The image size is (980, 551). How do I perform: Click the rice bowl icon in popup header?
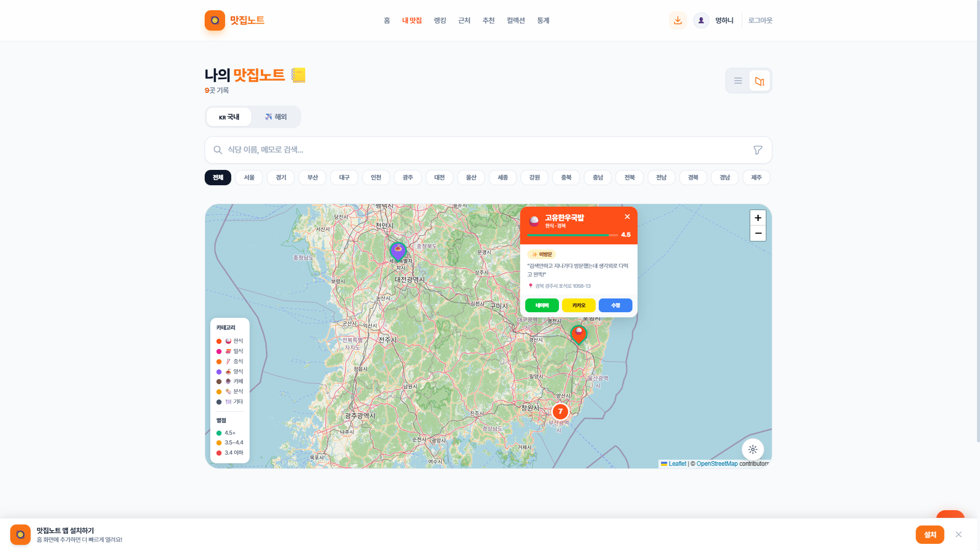pos(534,221)
